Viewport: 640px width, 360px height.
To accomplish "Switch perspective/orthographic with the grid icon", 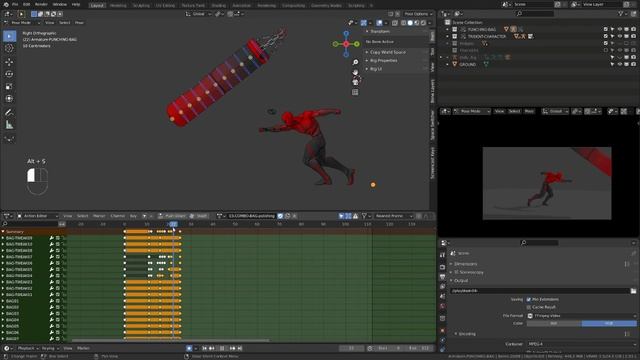I will pyautogui.click(x=355, y=92).
